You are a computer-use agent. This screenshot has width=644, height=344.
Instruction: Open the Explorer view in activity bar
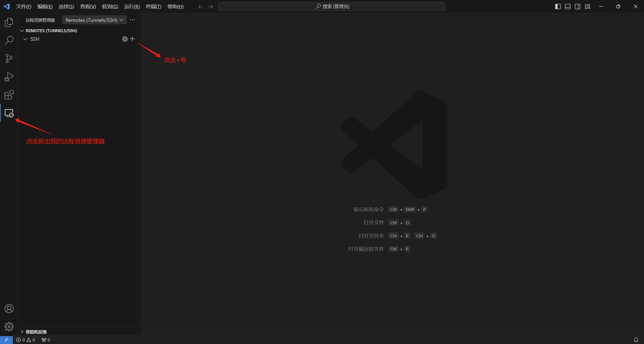click(x=9, y=22)
